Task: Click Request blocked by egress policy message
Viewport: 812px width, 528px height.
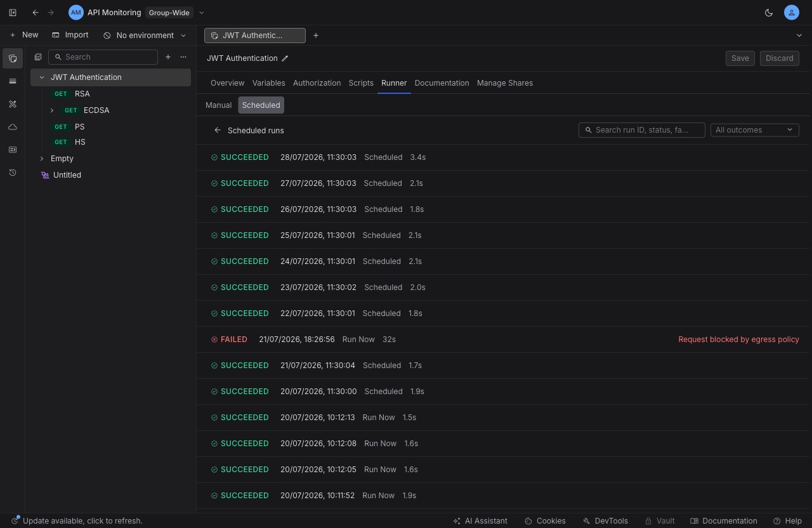Action: click(738, 340)
